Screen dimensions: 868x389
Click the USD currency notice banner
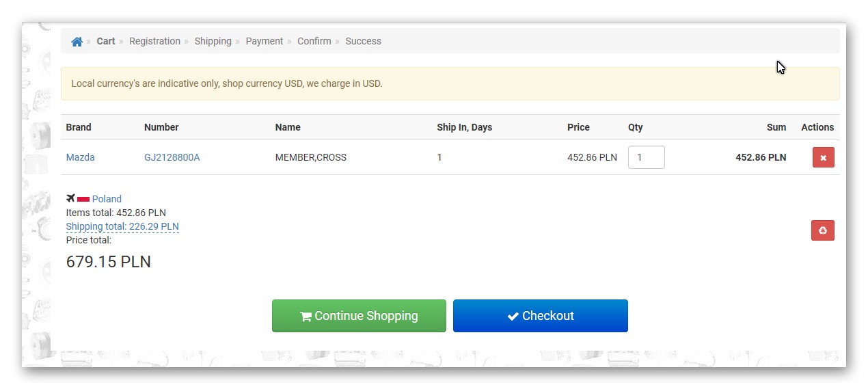tap(450, 83)
